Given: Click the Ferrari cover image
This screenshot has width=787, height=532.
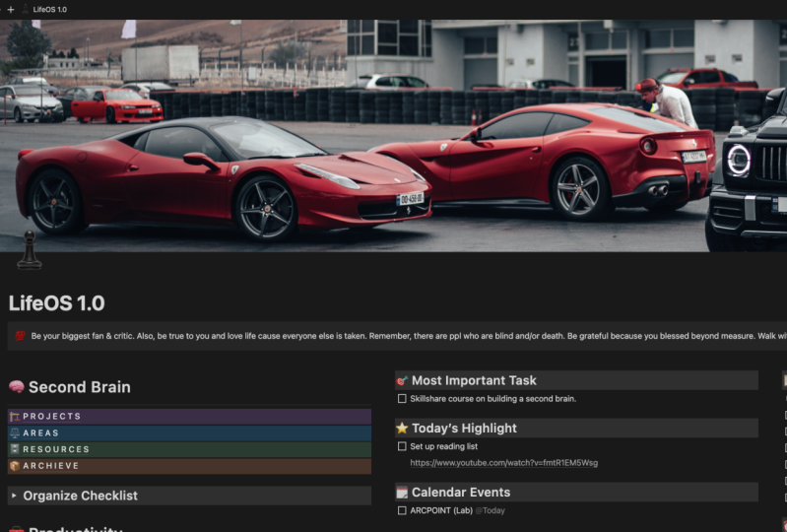Looking at the screenshot, I should tap(394, 136).
